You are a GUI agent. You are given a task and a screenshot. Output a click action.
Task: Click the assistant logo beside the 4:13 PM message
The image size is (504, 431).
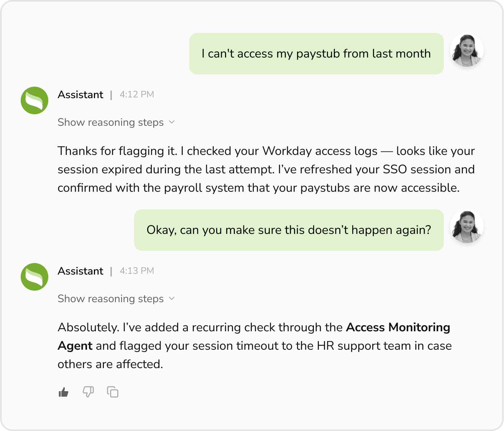pyautogui.click(x=34, y=277)
